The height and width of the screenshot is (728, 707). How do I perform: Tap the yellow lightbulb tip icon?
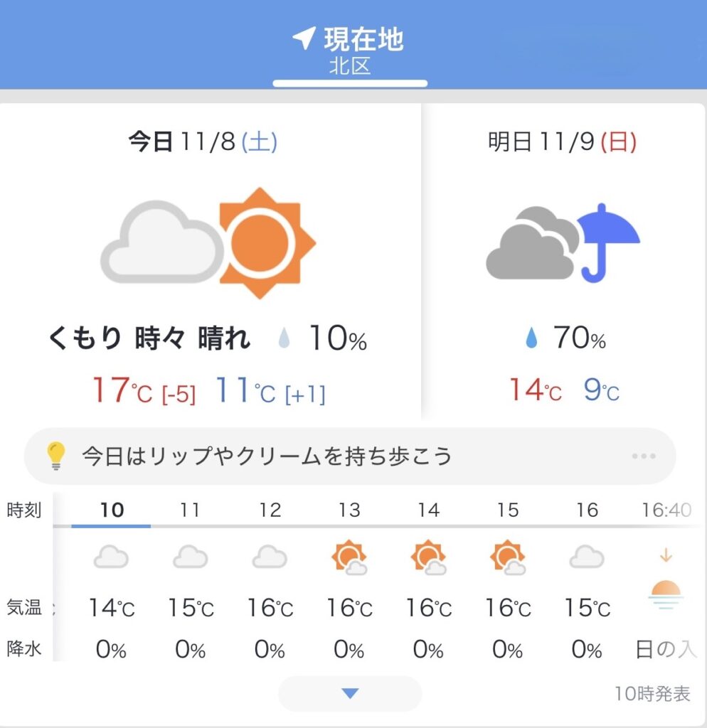point(55,456)
